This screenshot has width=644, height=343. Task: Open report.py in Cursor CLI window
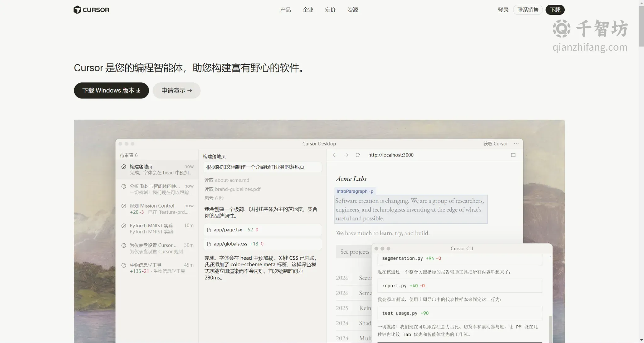tap(460, 286)
